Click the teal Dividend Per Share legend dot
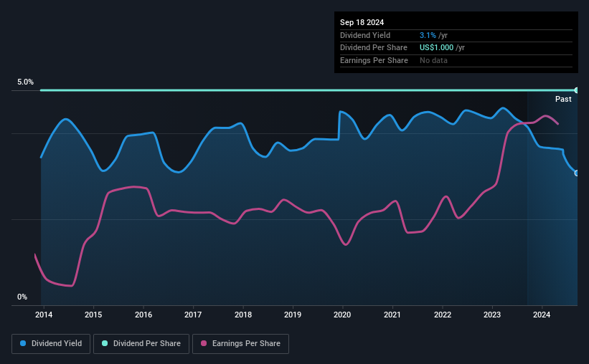 pyautogui.click(x=105, y=343)
